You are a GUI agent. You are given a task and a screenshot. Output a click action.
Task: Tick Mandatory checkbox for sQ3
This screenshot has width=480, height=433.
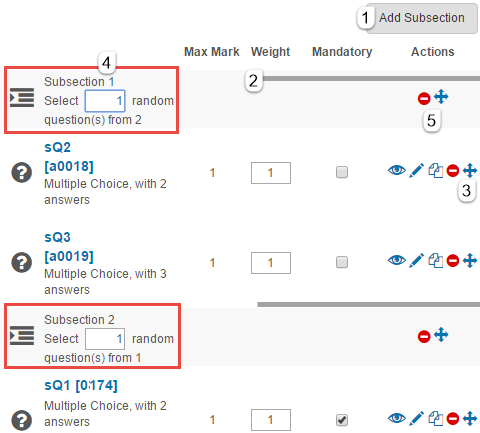(x=342, y=262)
